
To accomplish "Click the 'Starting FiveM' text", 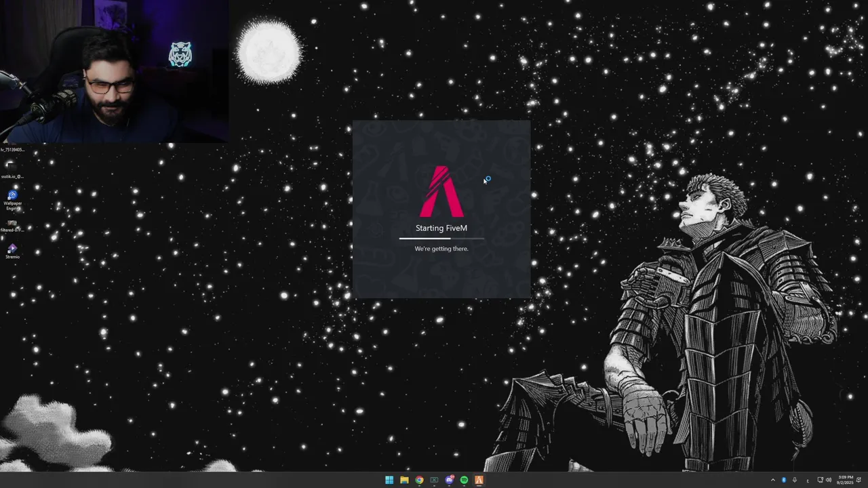I will [441, 228].
